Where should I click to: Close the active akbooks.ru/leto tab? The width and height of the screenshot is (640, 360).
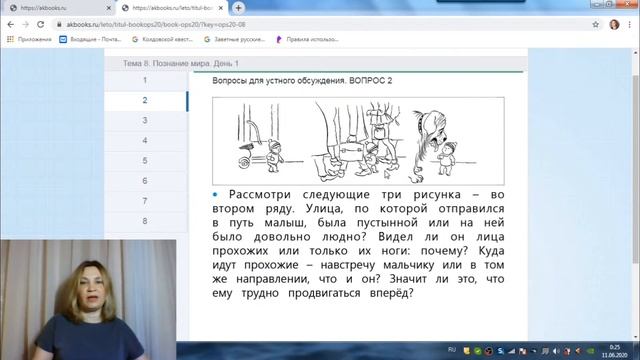[221, 8]
